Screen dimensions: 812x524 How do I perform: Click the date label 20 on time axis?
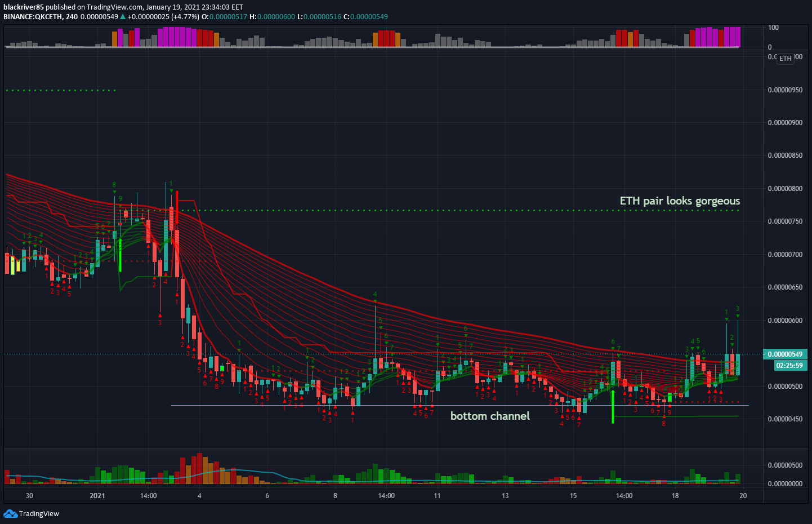743,496
